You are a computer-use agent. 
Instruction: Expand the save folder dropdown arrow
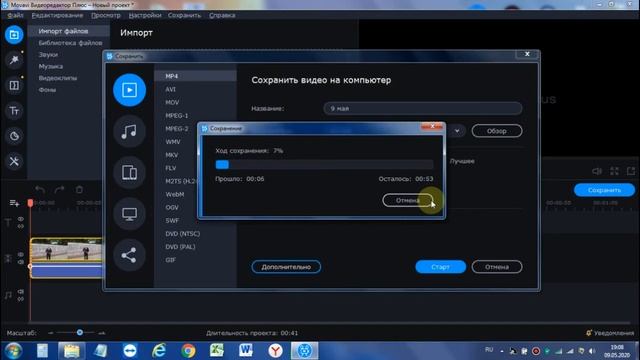point(457,131)
